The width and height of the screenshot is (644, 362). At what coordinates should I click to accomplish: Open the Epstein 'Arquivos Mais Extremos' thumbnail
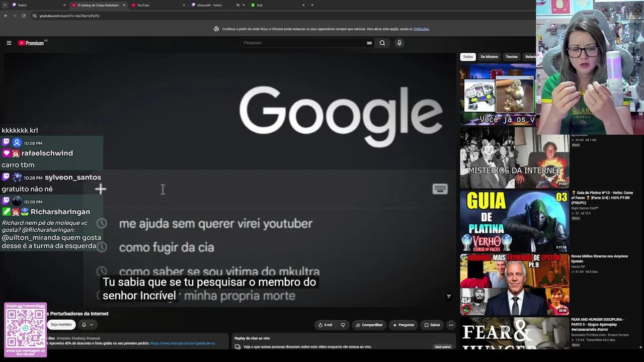click(x=515, y=285)
